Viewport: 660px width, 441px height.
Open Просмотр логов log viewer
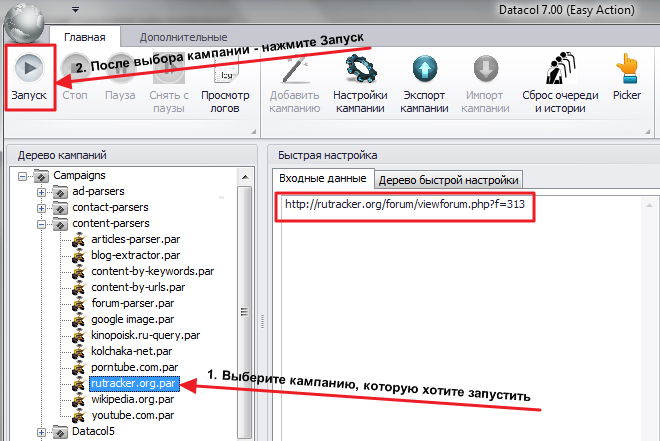225,84
